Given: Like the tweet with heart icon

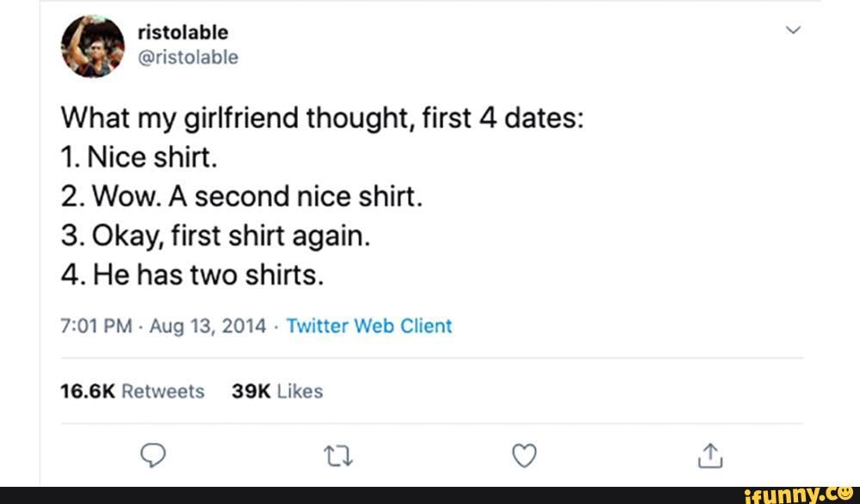Looking at the screenshot, I should coord(524,456).
